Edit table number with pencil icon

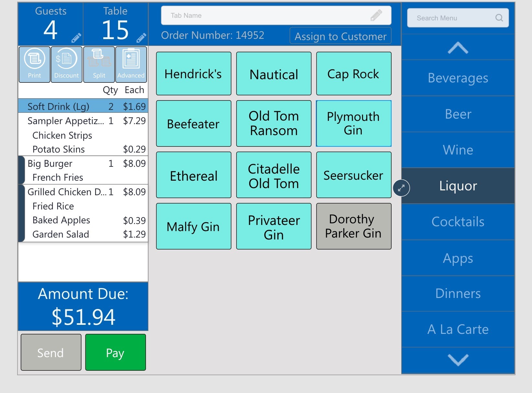(141, 38)
